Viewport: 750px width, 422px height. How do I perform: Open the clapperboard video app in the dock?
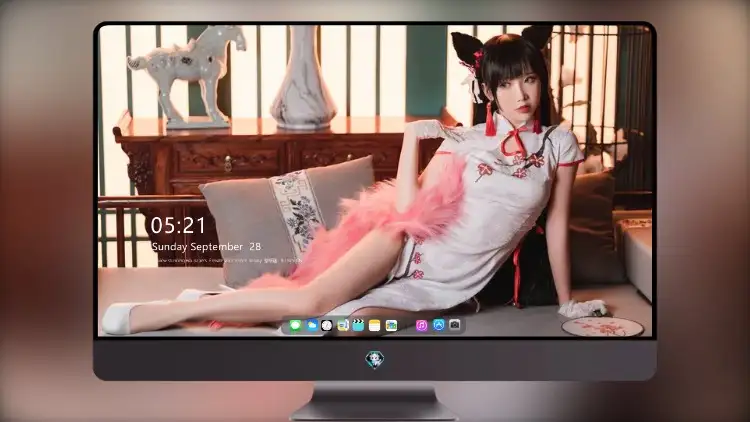coord(358,325)
